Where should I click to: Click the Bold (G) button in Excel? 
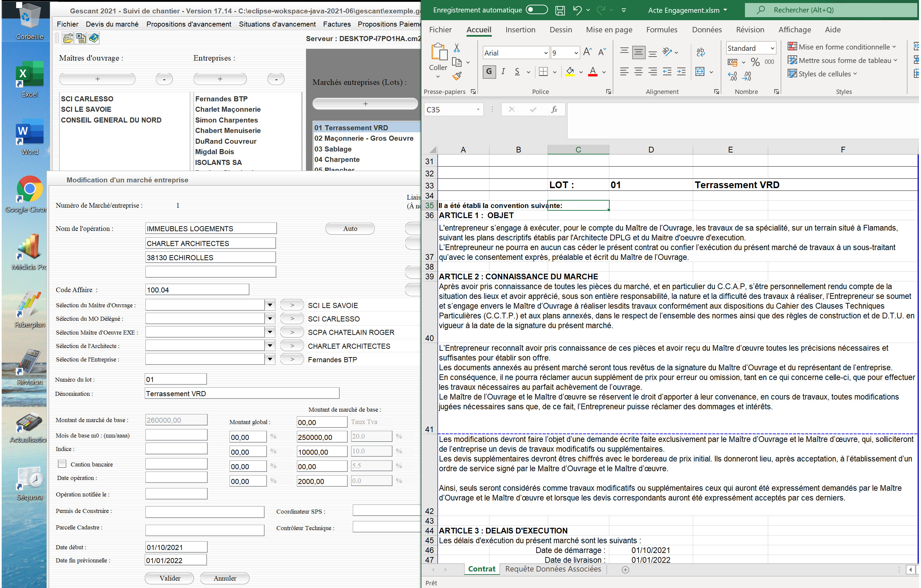coord(489,71)
